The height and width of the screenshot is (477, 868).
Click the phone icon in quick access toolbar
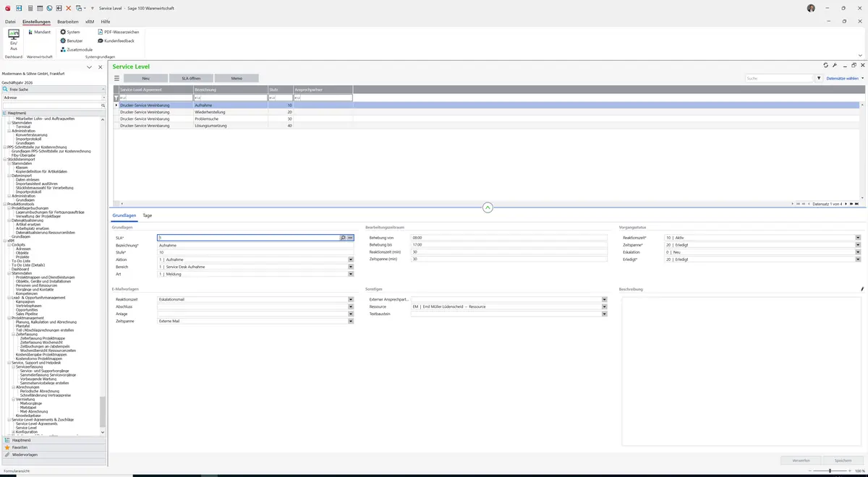[49, 8]
